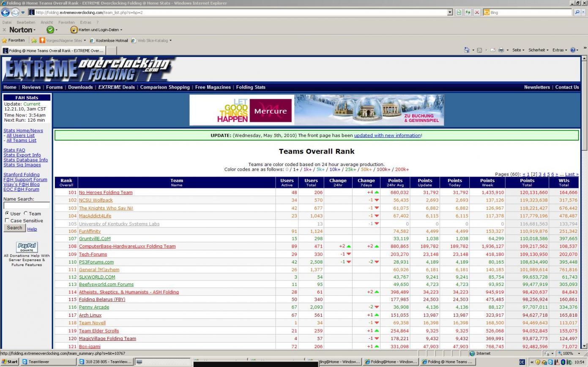Click the printer icon in command bar
The image size is (588, 367).
click(x=501, y=50)
